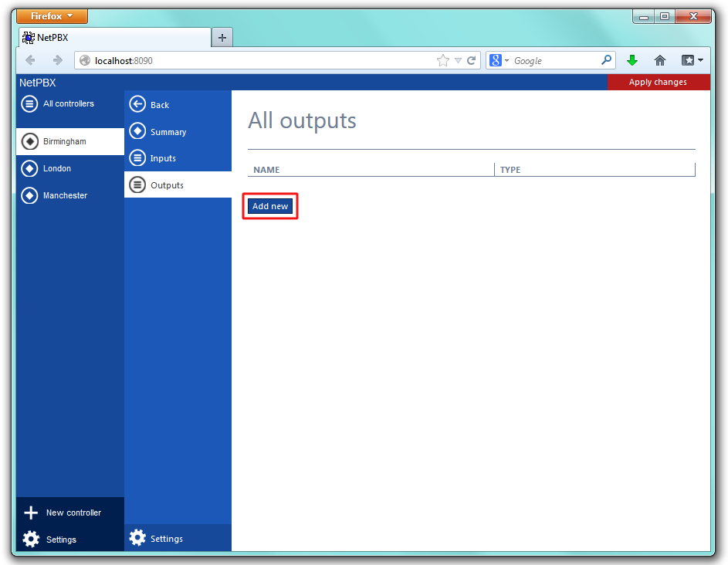The width and height of the screenshot is (728, 565).
Task: Open the Firefox menu dropdown
Action: [52, 16]
